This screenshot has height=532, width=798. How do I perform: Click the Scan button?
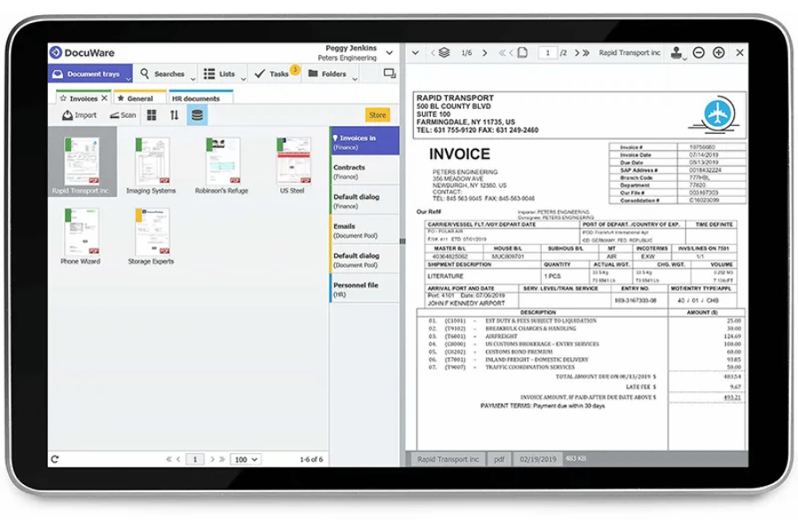click(123, 115)
